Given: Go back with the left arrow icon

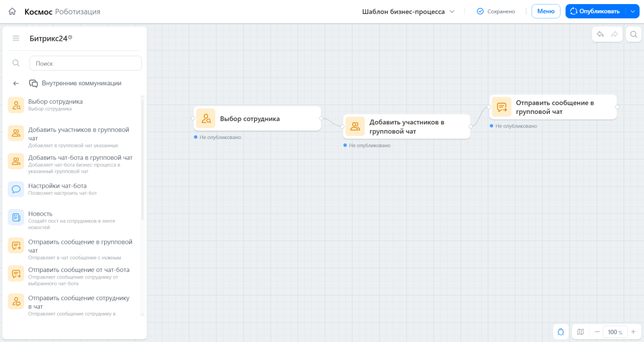Looking at the screenshot, I should pyautogui.click(x=16, y=84).
